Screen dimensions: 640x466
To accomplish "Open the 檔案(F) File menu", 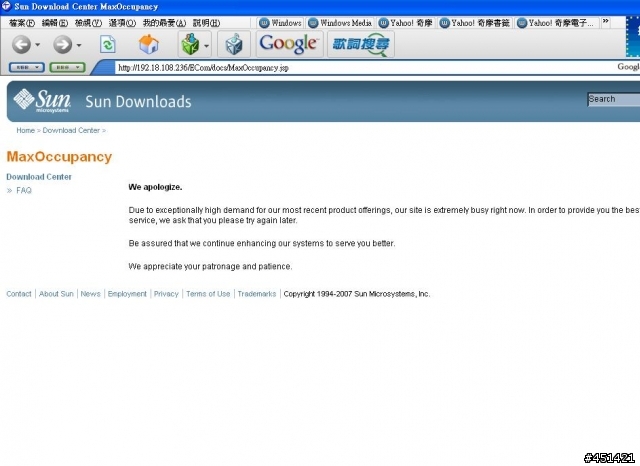I will pyautogui.click(x=22, y=23).
